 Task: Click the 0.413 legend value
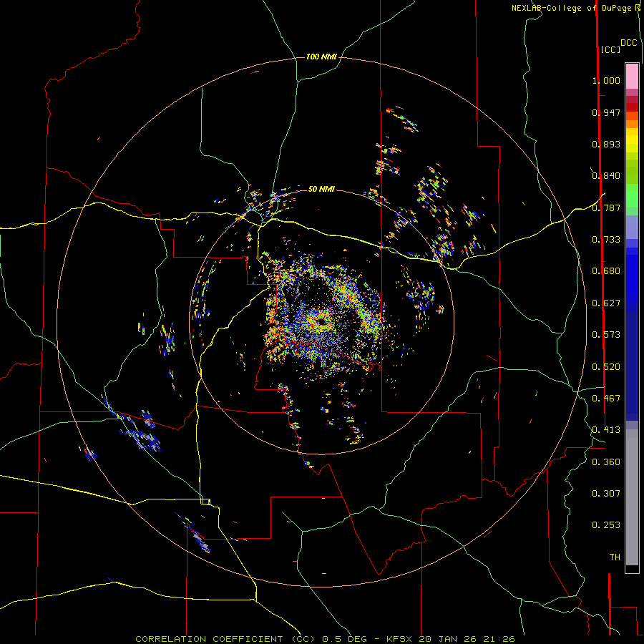[606, 430]
